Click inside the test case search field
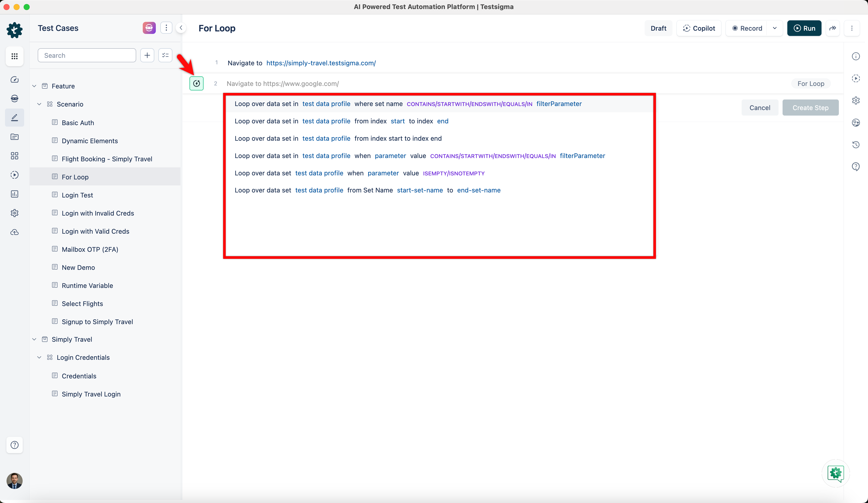The width and height of the screenshot is (868, 503). [86, 55]
